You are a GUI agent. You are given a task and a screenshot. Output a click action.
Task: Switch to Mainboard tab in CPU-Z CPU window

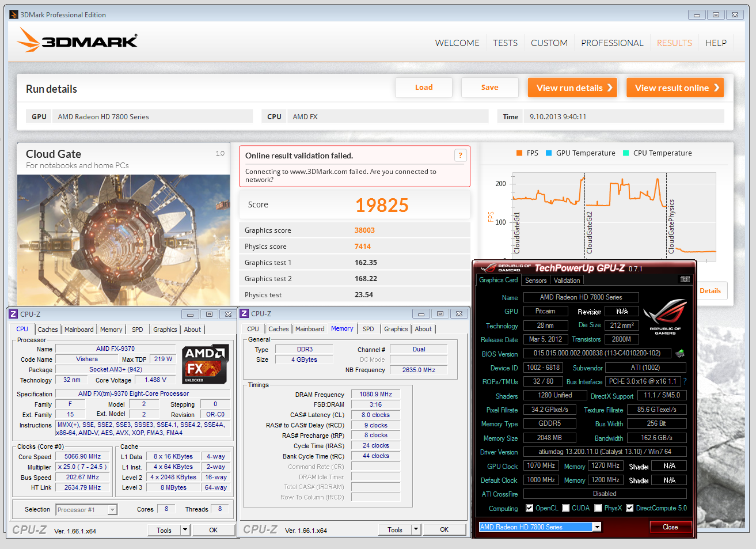79,330
